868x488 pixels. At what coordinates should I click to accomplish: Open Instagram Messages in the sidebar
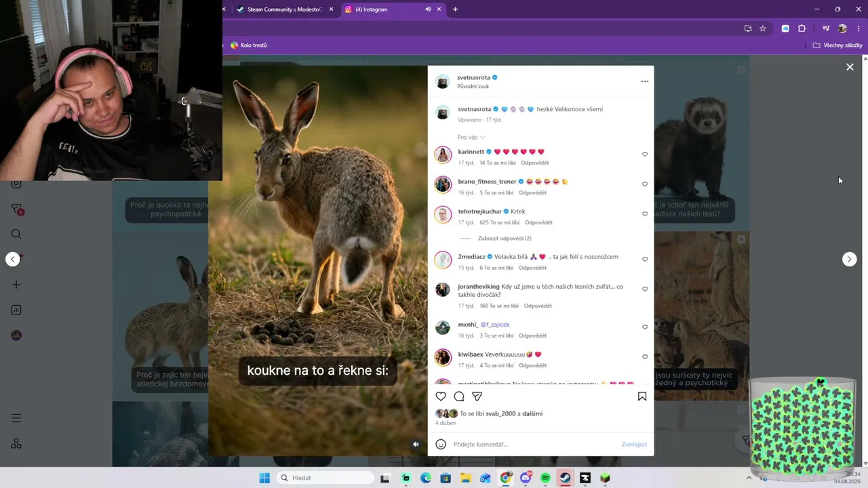coord(17,209)
